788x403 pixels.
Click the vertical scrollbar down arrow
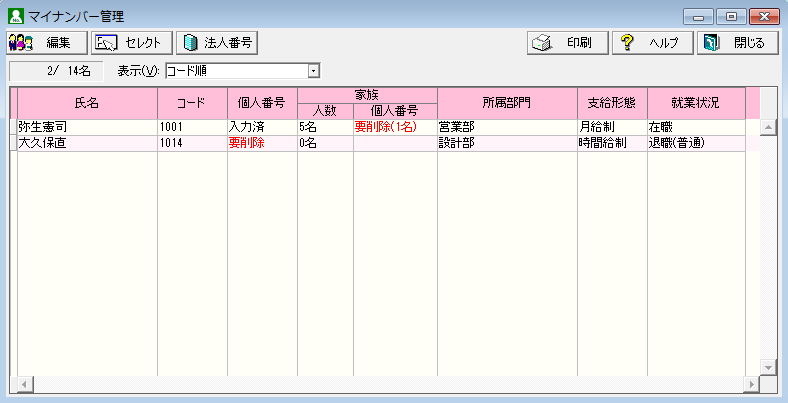(x=768, y=368)
